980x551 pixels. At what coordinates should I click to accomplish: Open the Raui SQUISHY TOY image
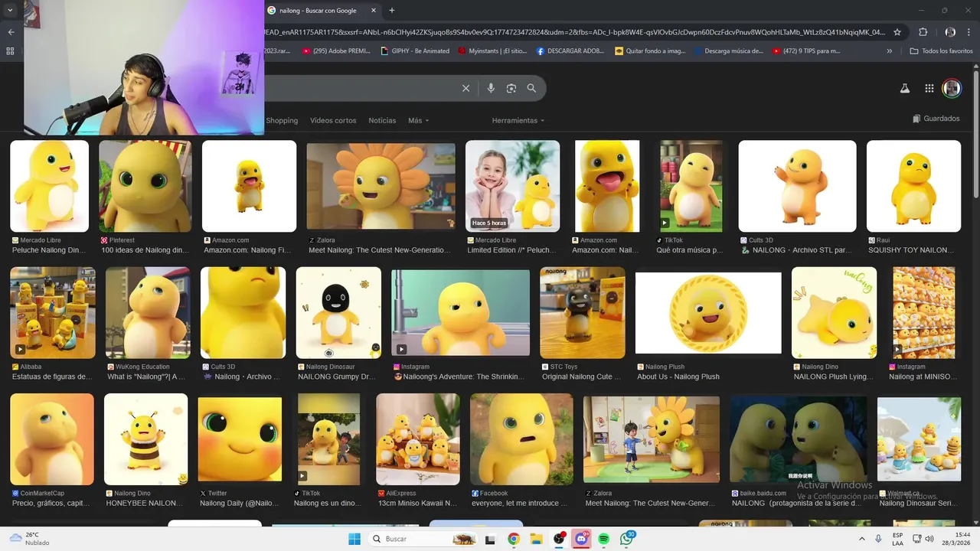pyautogui.click(x=913, y=186)
